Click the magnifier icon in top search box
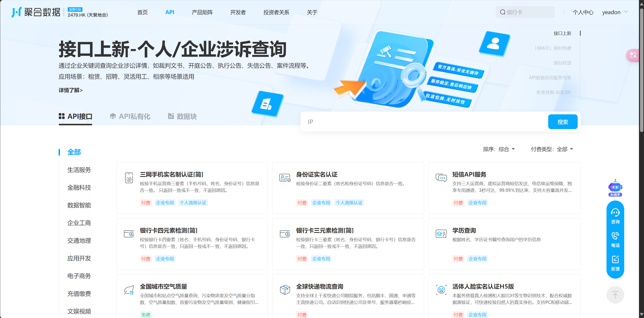Image resolution: width=644 pixels, height=318 pixels. 502,12
